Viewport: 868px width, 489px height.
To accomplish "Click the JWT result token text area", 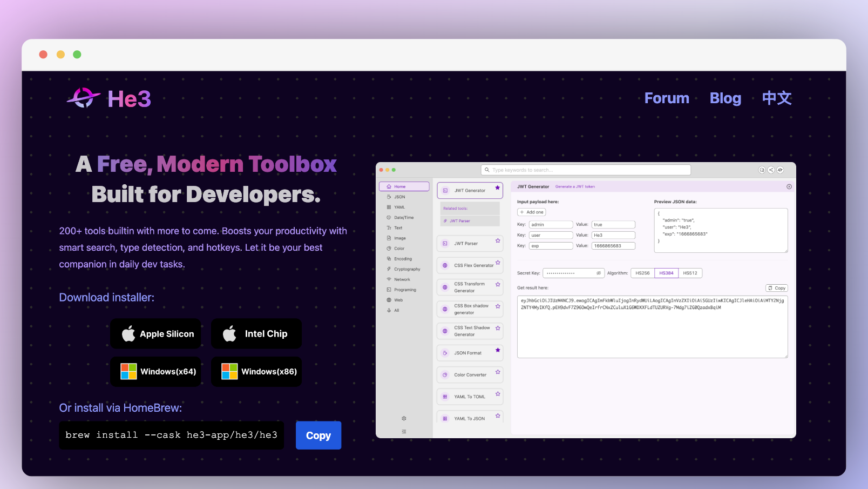I will 652,326.
